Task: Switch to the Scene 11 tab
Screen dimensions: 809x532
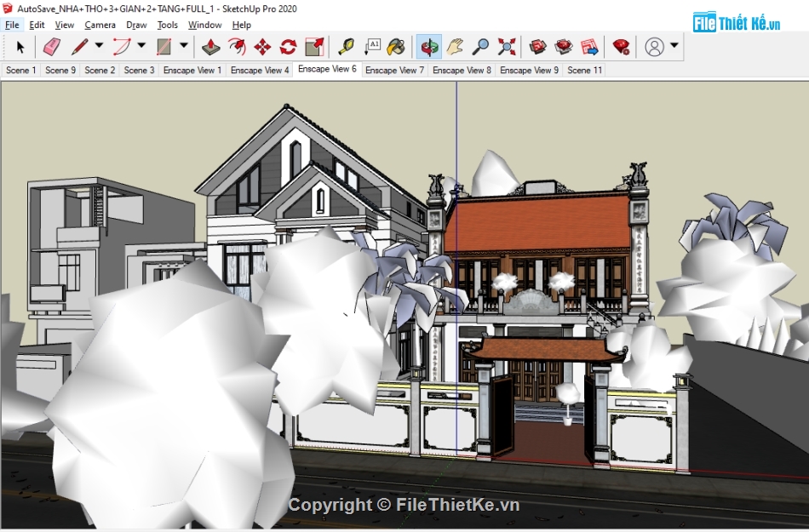Action: tap(584, 70)
